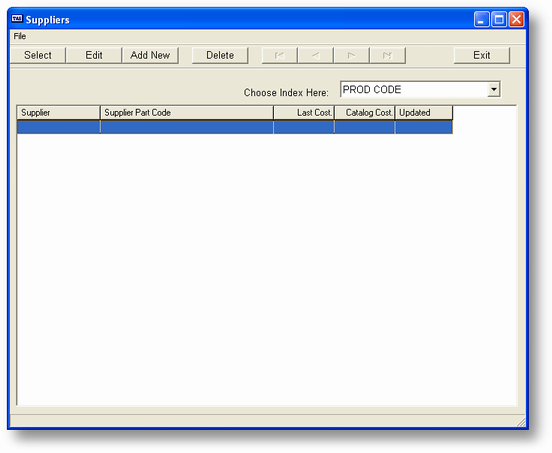Select the highlighted blank grid row
This screenshot has height=453, width=552.
(x=235, y=127)
